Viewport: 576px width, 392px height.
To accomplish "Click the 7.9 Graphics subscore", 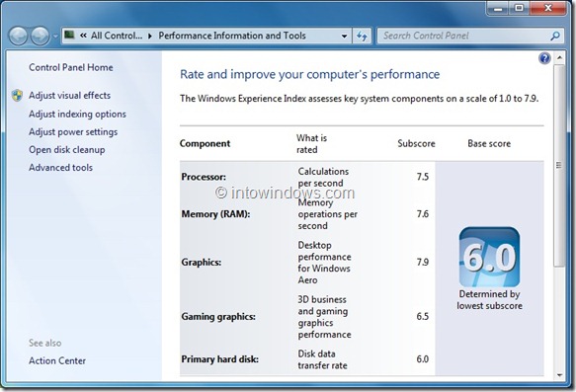I will [423, 263].
